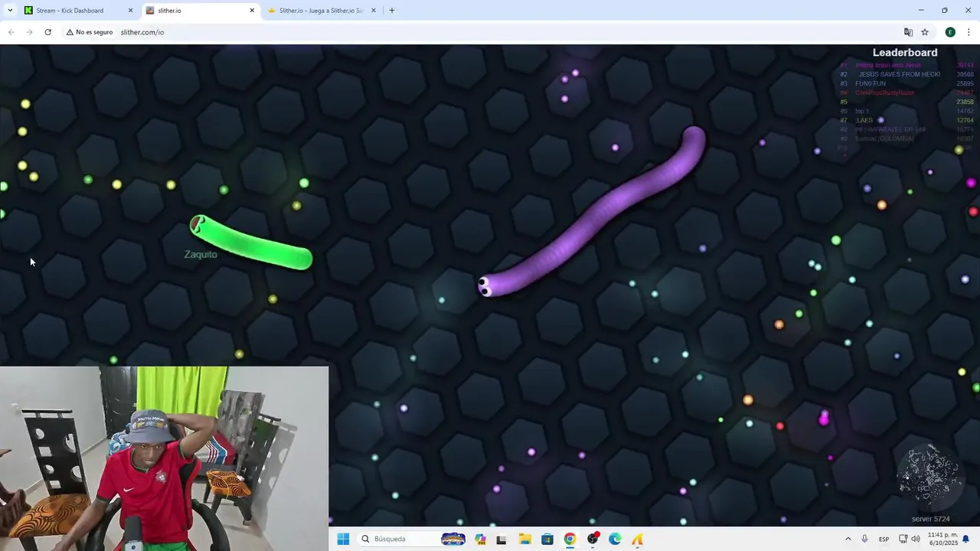
Task: Switch to the Stream - Kick Dashboard tab
Action: click(x=78, y=11)
